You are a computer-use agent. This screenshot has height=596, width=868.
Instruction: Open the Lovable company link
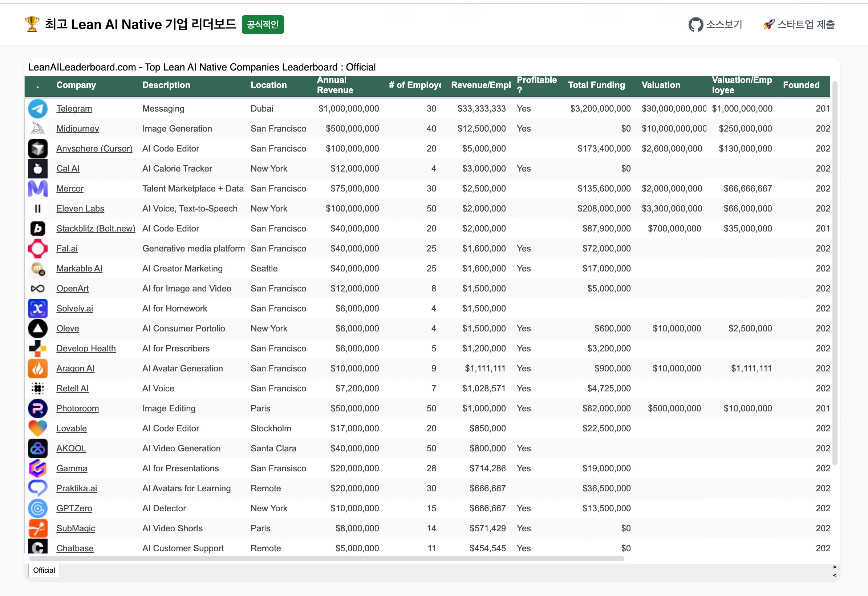71,428
